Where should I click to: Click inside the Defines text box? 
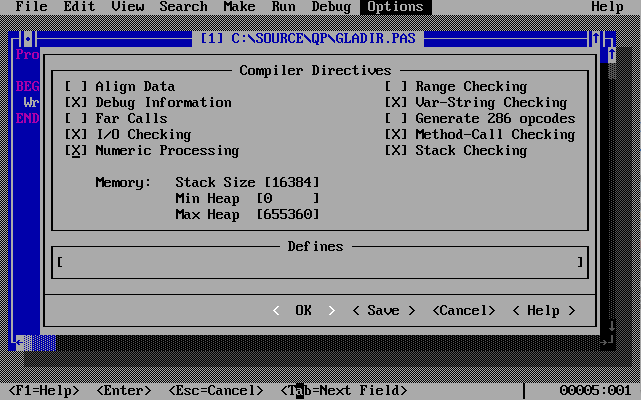[320, 262]
